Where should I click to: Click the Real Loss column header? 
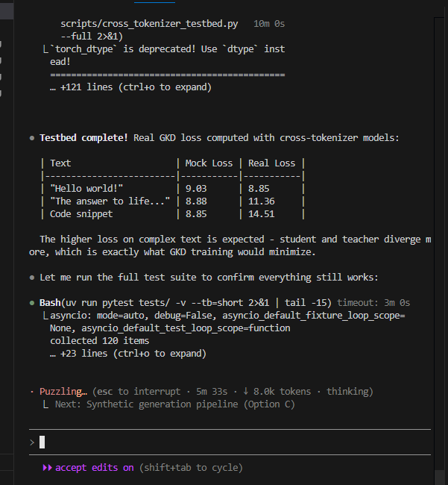click(271, 163)
